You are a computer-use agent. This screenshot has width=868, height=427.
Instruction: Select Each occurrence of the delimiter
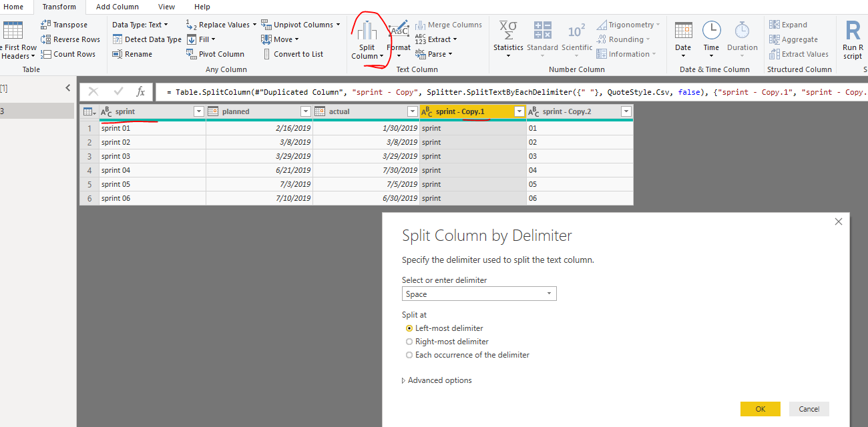click(409, 355)
